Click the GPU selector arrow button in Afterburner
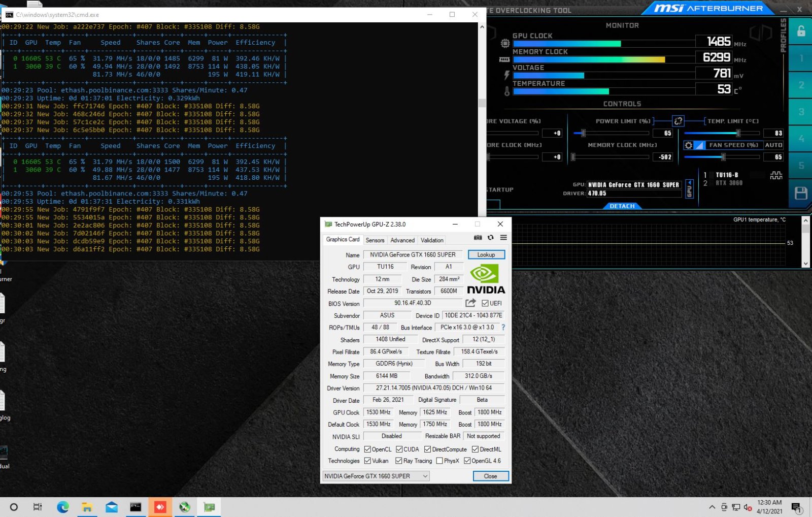This screenshot has width=812, height=517. tap(689, 188)
